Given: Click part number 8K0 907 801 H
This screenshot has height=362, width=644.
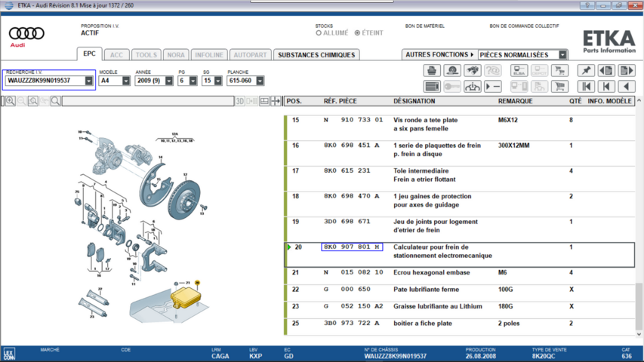Looking at the screenshot, I should coord(352,247).
